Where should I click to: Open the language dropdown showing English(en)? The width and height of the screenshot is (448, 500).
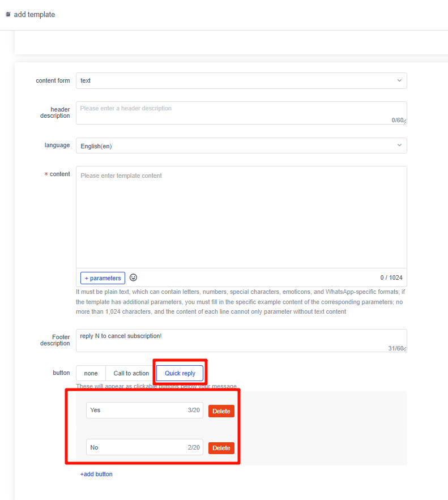click(241, 146)
